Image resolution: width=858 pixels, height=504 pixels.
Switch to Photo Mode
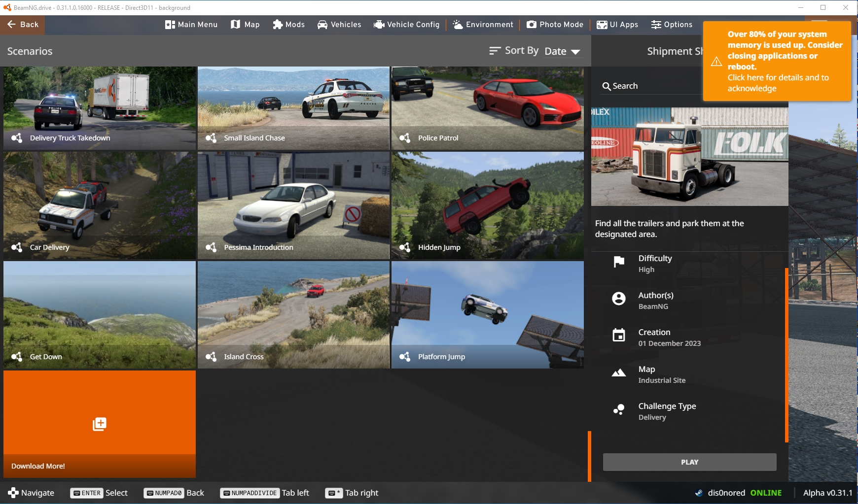tap(555, 25)
